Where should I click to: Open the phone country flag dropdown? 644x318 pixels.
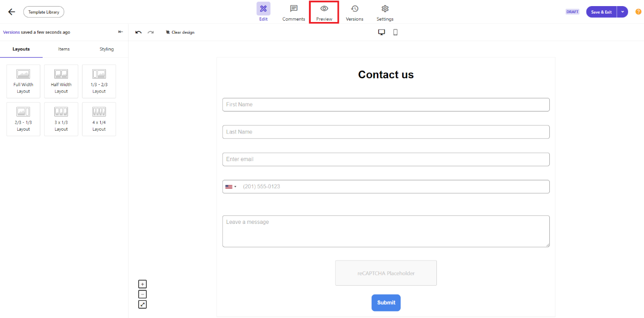click(x=231, y=186)
